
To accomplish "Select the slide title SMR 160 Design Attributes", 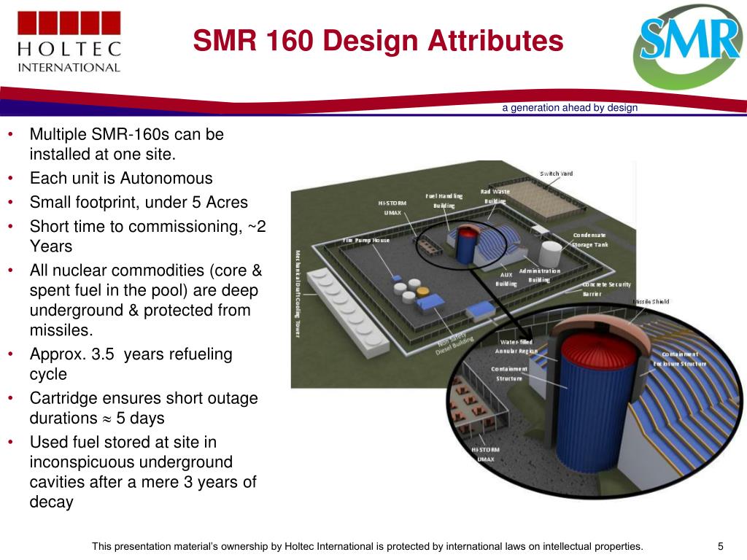I will coord(378,40).
